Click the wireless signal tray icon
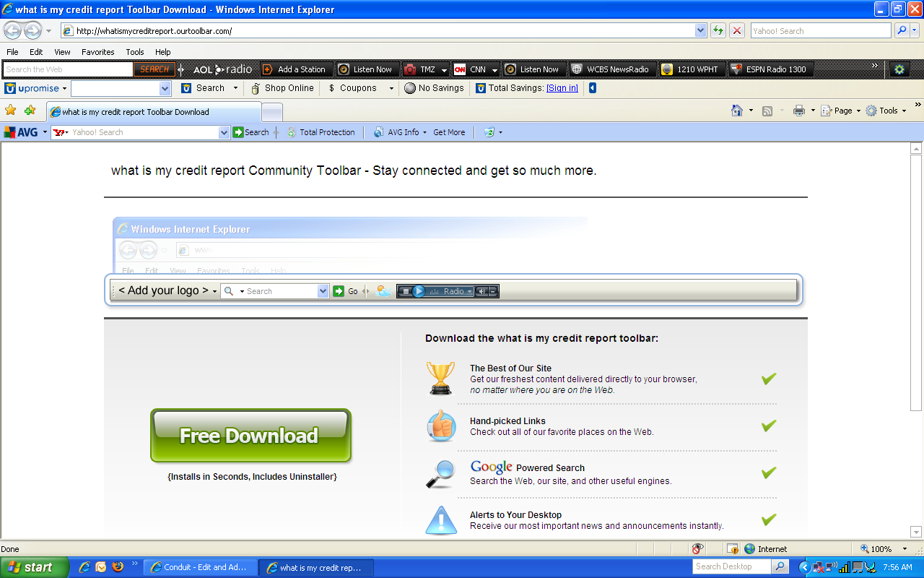Screen dimensions: 924x578 pos(844,567)
